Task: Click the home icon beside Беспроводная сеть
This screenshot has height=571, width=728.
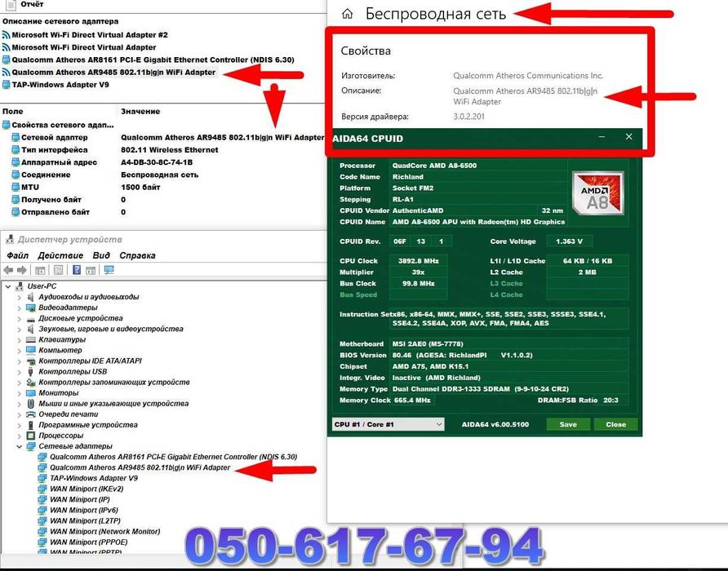Action: [348, 14]
